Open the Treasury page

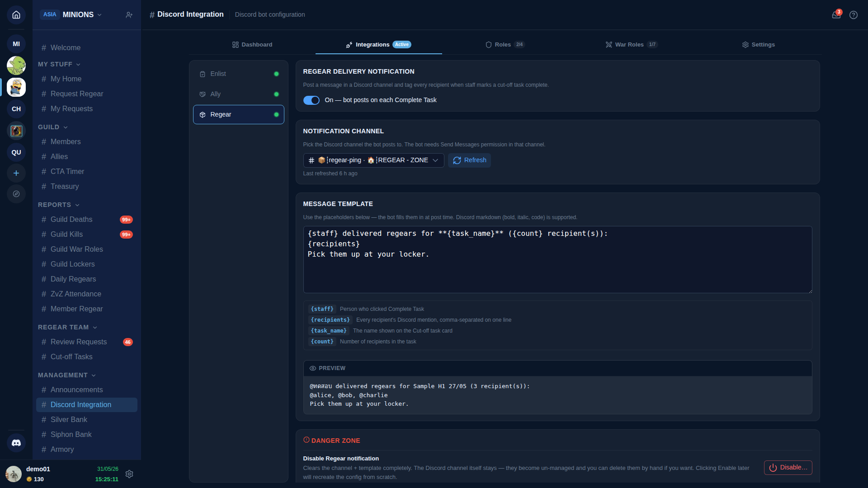pos(87,187)
